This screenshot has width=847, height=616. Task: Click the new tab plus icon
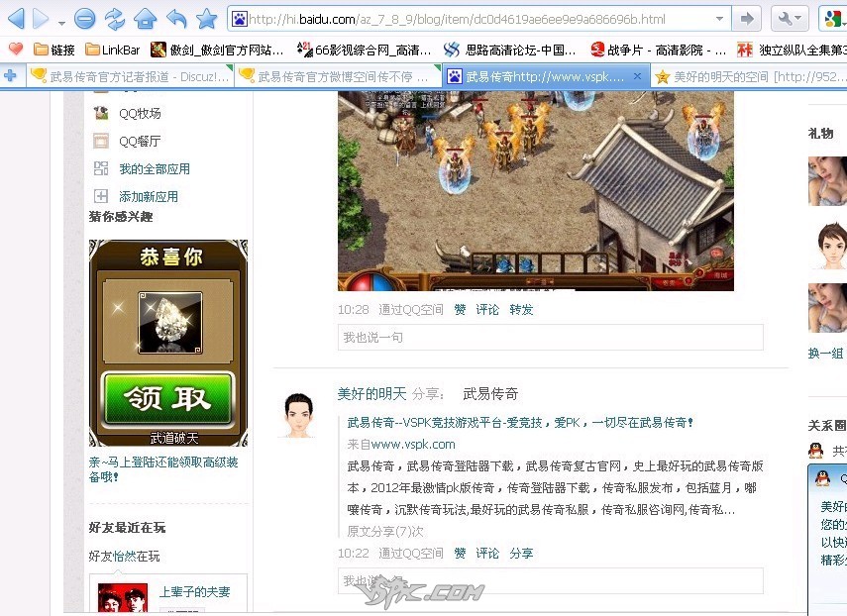pos(10,76)
